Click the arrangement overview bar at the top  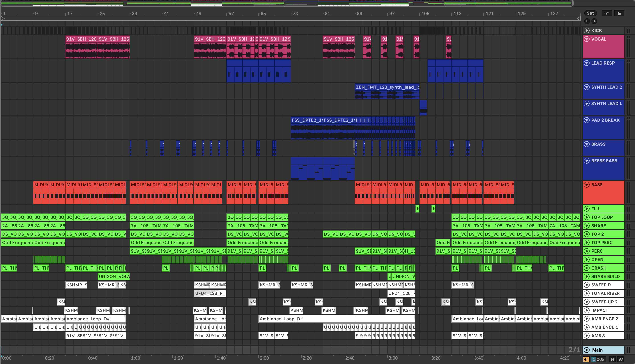pyautogui.click(x=287, y=3)
